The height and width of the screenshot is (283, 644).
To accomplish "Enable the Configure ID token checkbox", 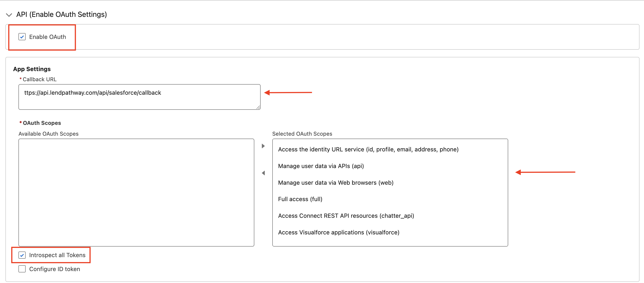I will pyautogui.click(x=22, y=269).
